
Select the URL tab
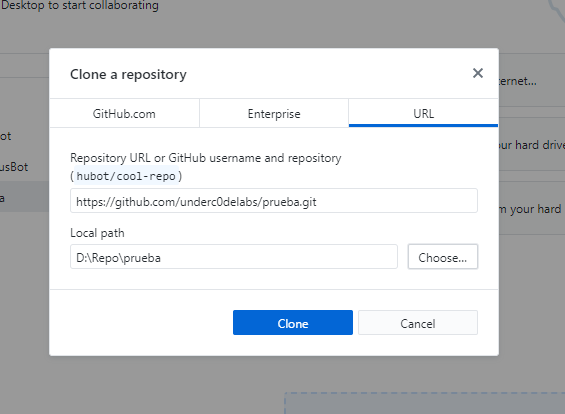[x=423, y=113]
